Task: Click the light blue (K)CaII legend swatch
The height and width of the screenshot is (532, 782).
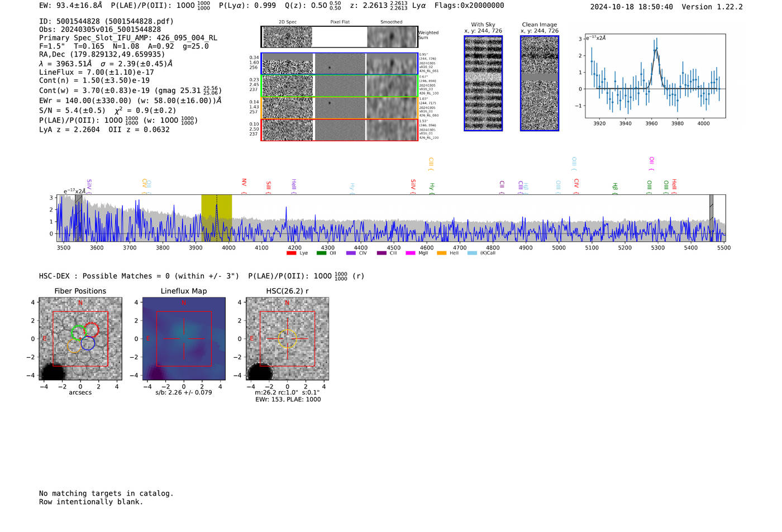Action: coord(472,253)
